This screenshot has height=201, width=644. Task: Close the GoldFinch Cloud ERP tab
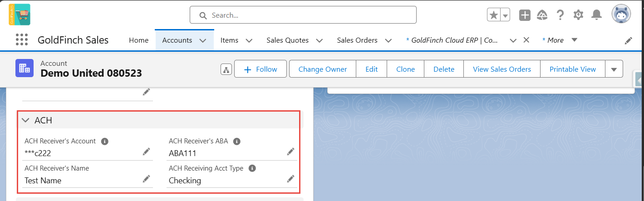pyautogui.click(x=526, y=40)
